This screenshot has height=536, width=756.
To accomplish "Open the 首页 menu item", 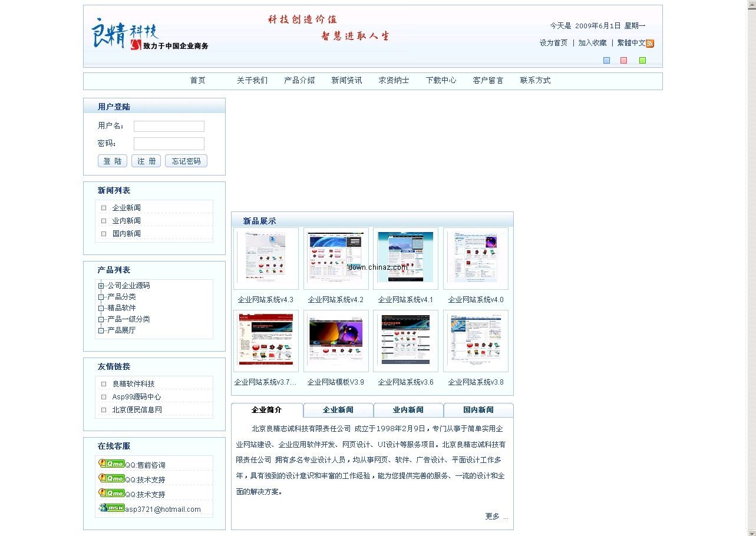I will click(198, 81).
